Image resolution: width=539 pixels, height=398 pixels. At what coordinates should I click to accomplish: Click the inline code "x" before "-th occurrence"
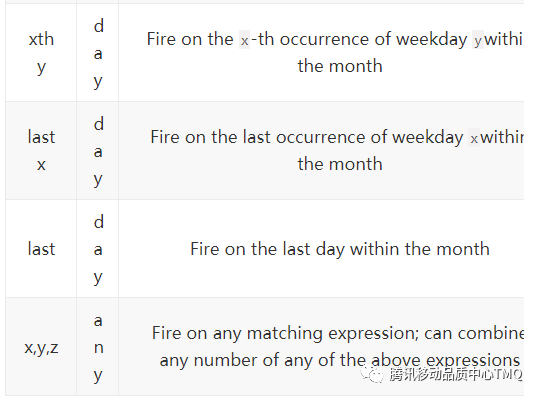[244, 40]
